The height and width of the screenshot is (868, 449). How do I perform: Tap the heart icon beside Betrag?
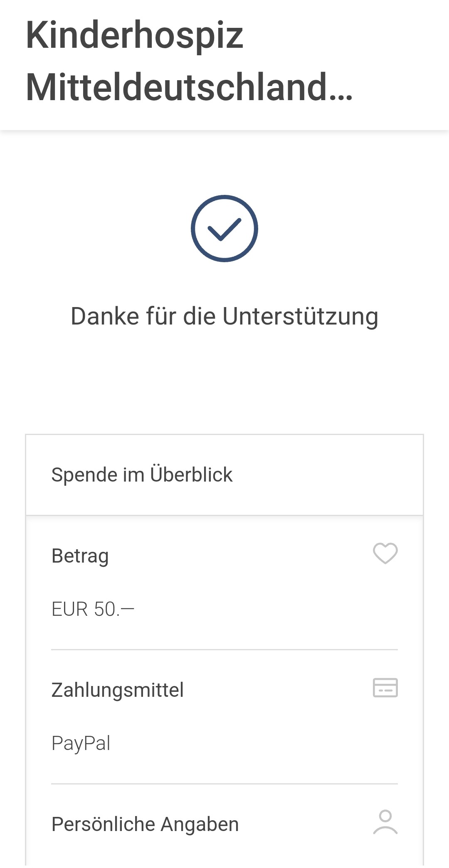pos(385,553)
